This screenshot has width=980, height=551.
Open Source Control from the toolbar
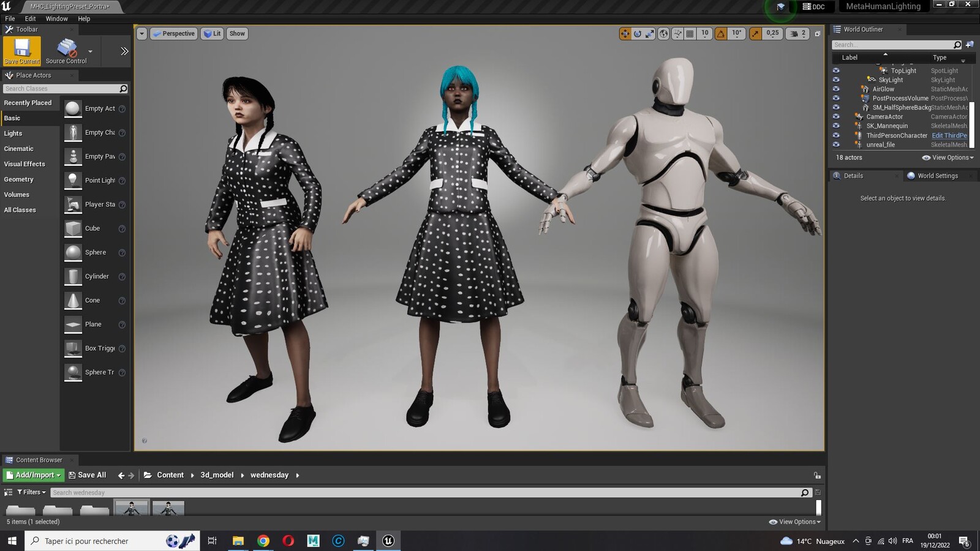[66, 51]
